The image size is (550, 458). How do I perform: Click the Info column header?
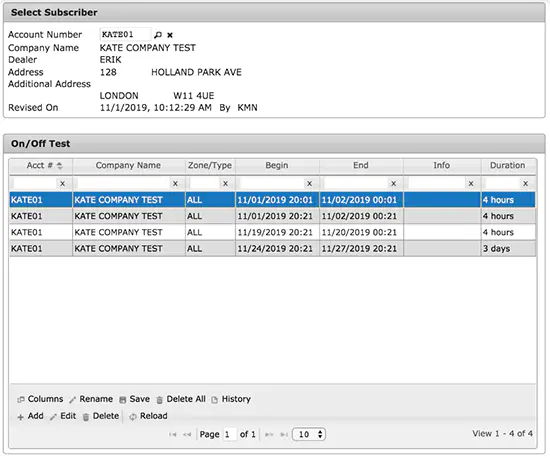[x=442, y=165]
